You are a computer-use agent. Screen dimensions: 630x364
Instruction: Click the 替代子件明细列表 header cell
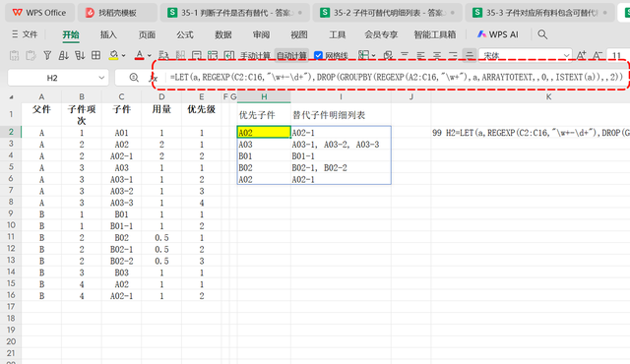pos(341,115)
